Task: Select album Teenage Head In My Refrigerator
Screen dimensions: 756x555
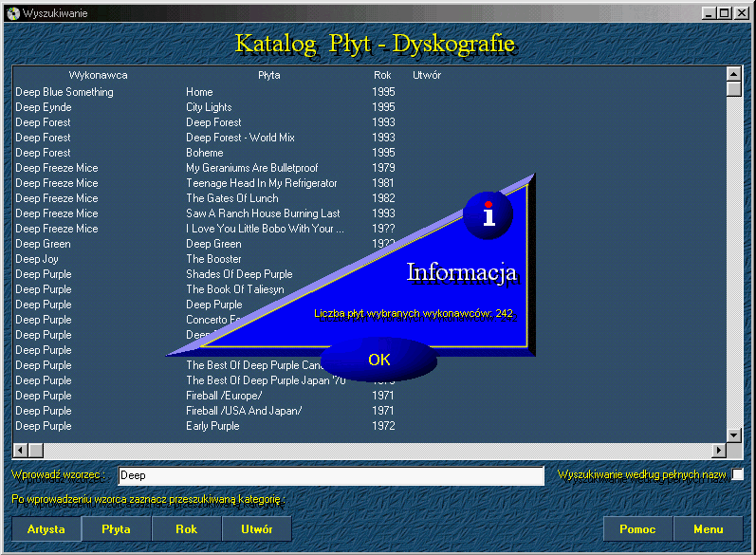Action: click(261, 183)
